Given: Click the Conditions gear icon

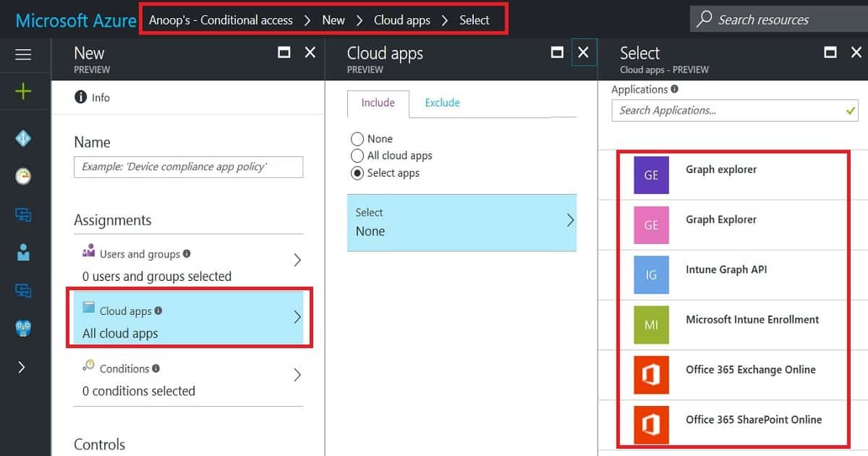Looking at the screenshot, I should 89,366.
